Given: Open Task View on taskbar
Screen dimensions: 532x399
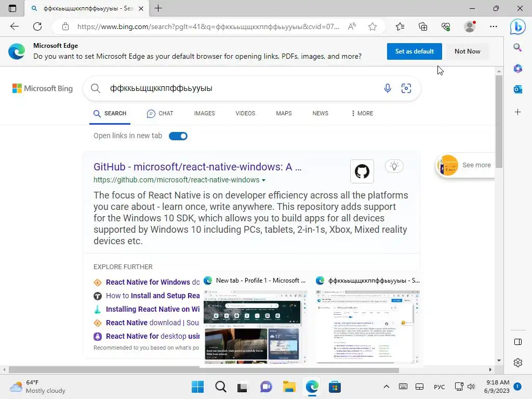Looking at the screenshot, I should pos(243,387).
